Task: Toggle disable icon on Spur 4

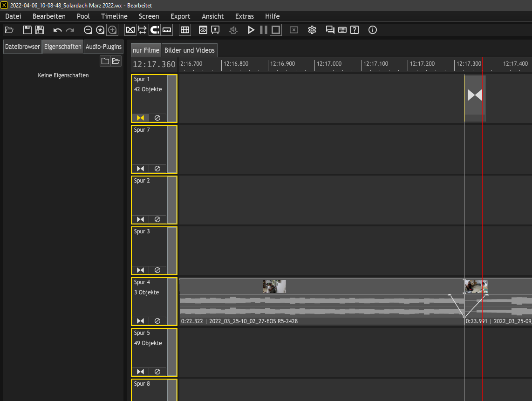Action: [x=157, y=321]
